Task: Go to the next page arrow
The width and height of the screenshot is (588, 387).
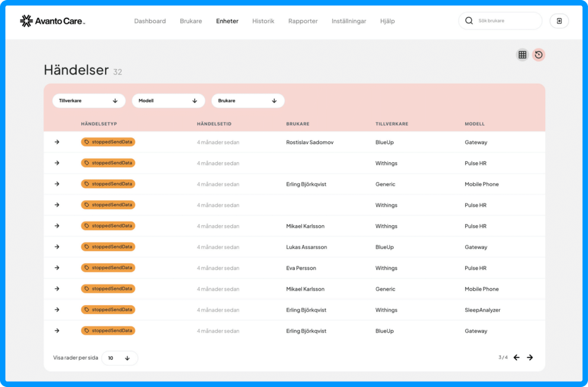Action: point(530,357)
